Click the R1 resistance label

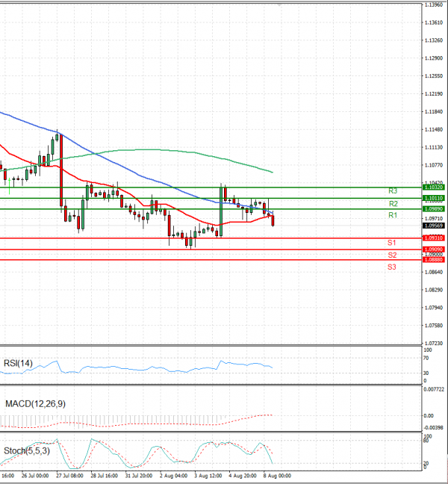(x=393, y=215)
